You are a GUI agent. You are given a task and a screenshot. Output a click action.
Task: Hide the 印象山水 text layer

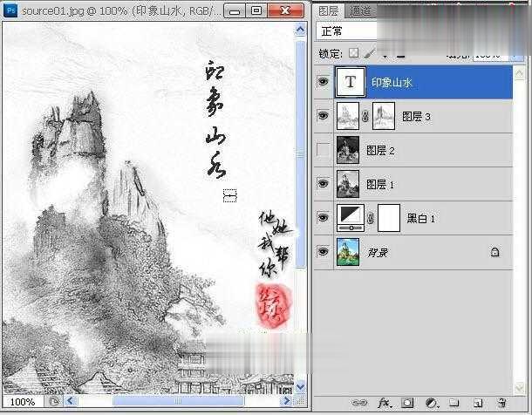(323, 81)
